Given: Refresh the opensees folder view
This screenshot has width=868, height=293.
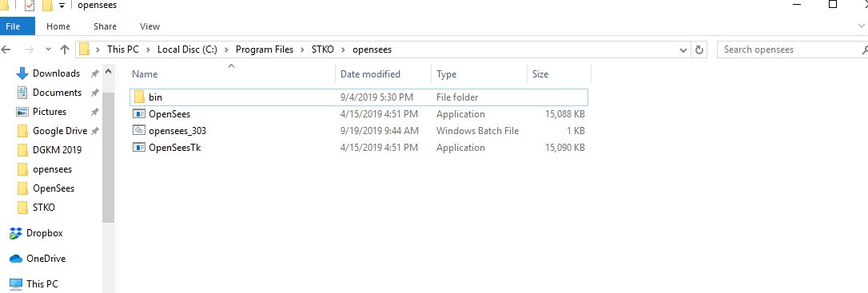Looking at the screenshot, I should pyautogui.click(x=699, y=49).
